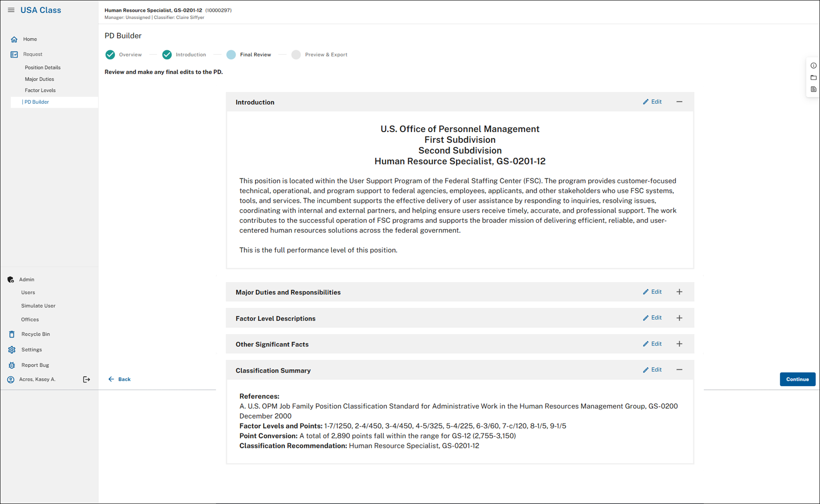Expand Major Duties and Responsibilities section

coord(679,292)
